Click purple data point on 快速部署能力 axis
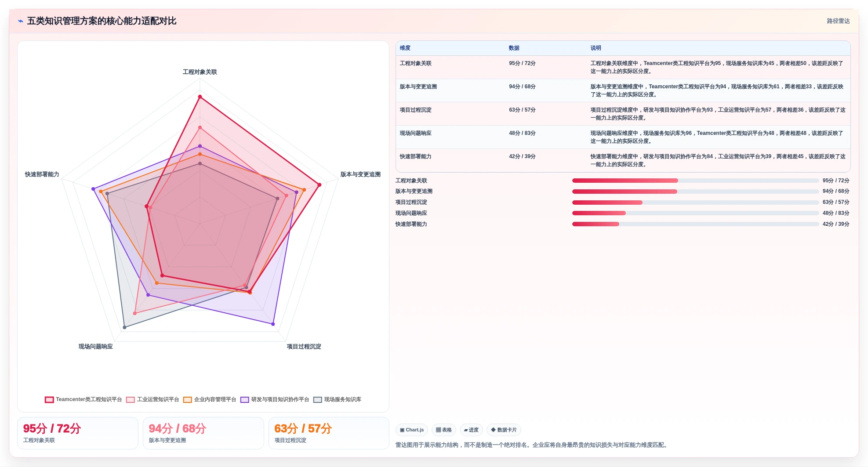The width and height of the screenshot is (868, 467). click(93, 189)
